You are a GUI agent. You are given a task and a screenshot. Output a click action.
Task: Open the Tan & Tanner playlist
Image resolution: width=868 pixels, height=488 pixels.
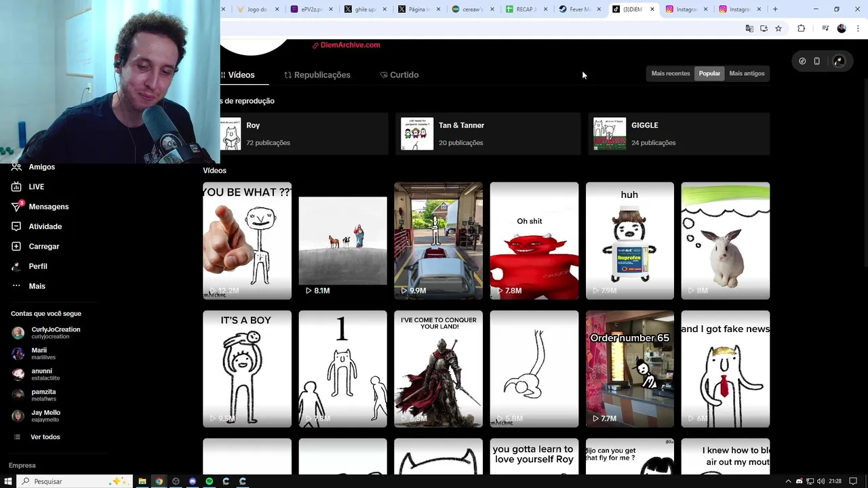(x=488, y=134)
